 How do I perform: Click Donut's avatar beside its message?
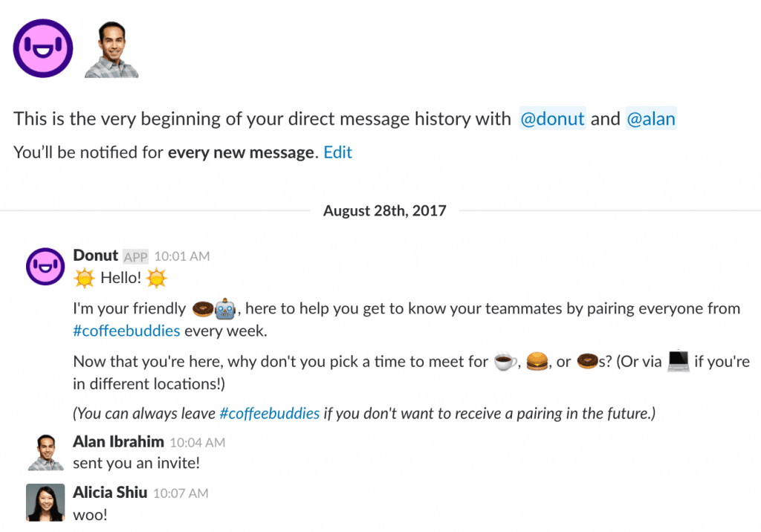pos(45,266)
